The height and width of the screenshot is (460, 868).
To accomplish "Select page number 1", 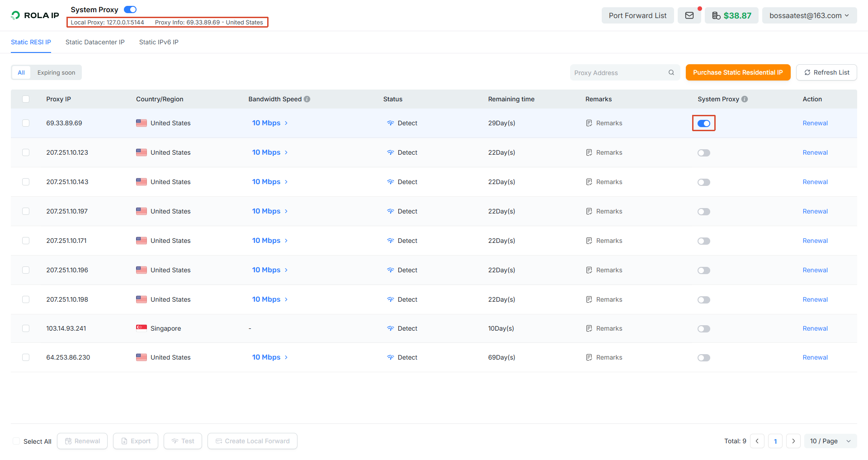I will pyautogui.click(x=775, y=441).
